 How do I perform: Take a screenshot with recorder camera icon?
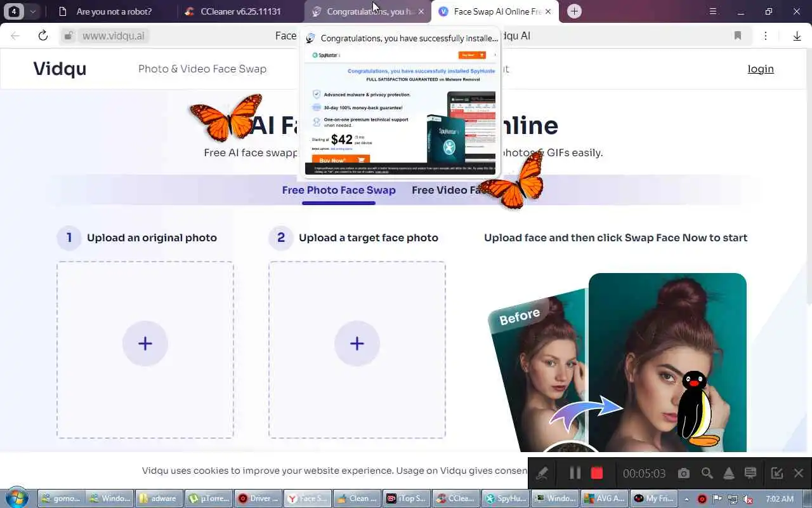(x=683, y=473)
